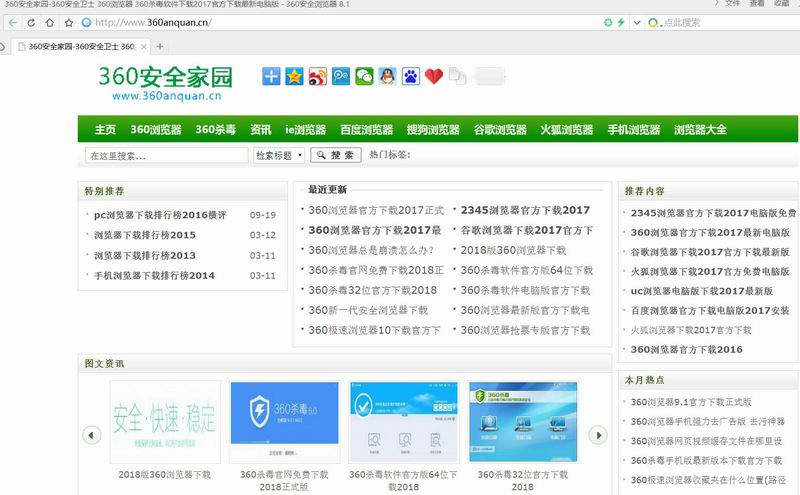The width and height of the screenshot is (800, 495).
Task: Open 360杀毒32位官方下载 thumbnail
Action: coord(523,422)
